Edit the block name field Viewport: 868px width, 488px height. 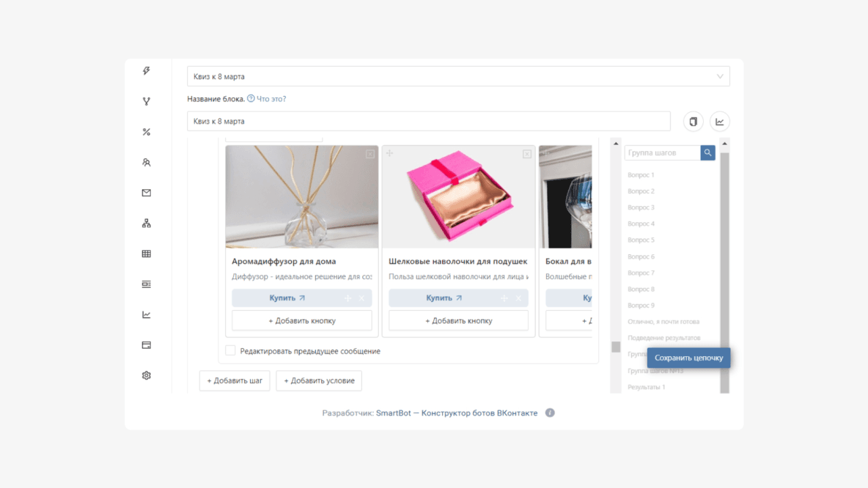click(x=428, y=121)
